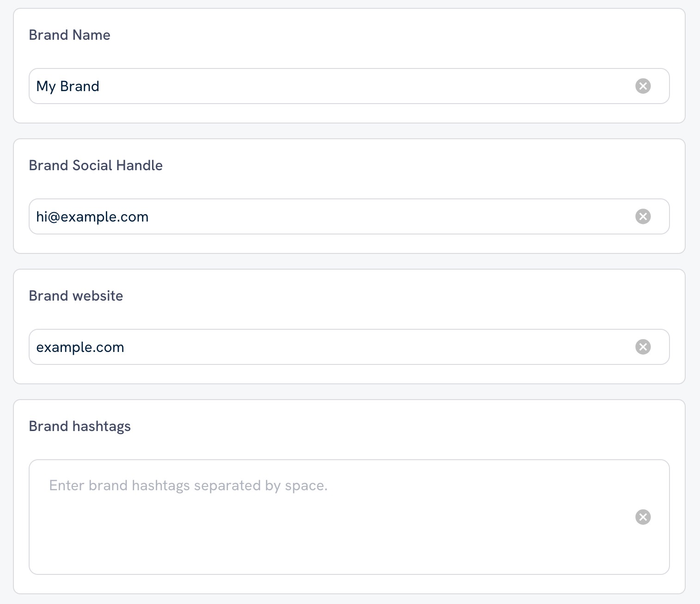The height and width of the screenshot is (604, 700).
Task: Click the hi@example.com handle text
Action: coord(92,216)
